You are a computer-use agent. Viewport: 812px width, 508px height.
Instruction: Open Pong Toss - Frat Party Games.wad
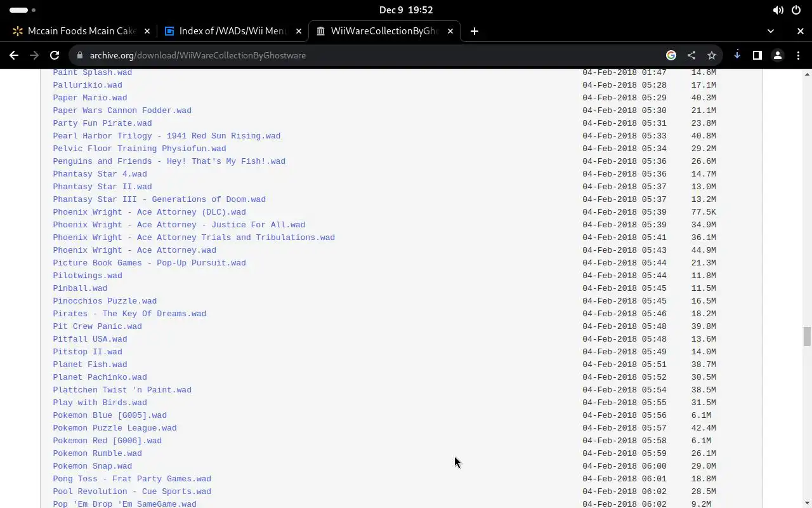tap(132, 479)
